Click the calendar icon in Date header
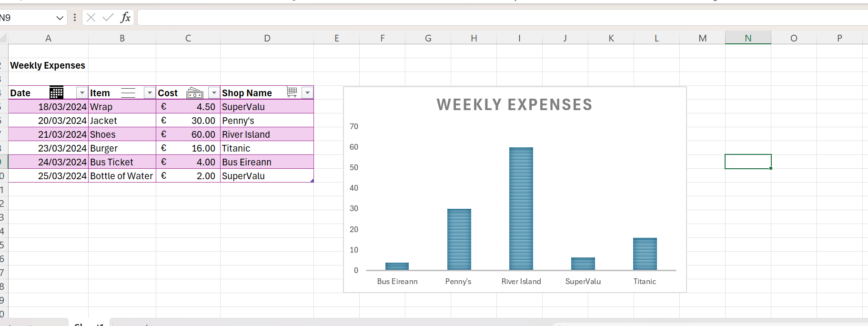 (56, 92)
